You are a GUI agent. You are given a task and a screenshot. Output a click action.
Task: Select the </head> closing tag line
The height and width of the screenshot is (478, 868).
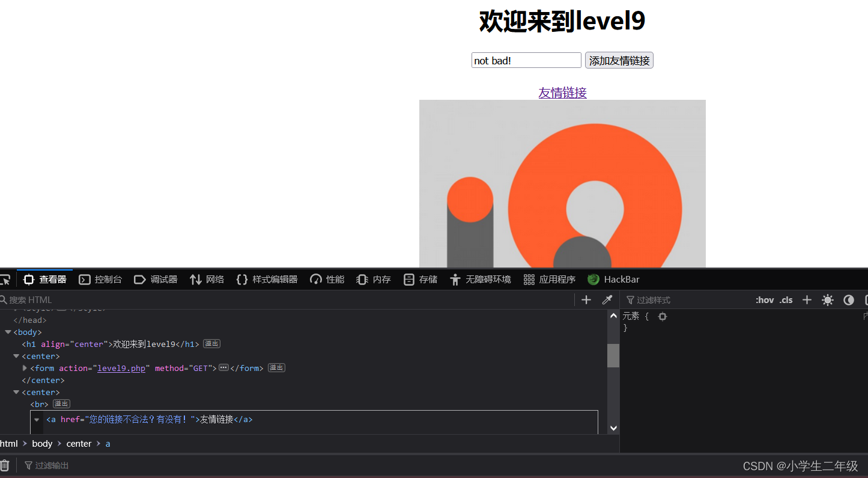30,320
